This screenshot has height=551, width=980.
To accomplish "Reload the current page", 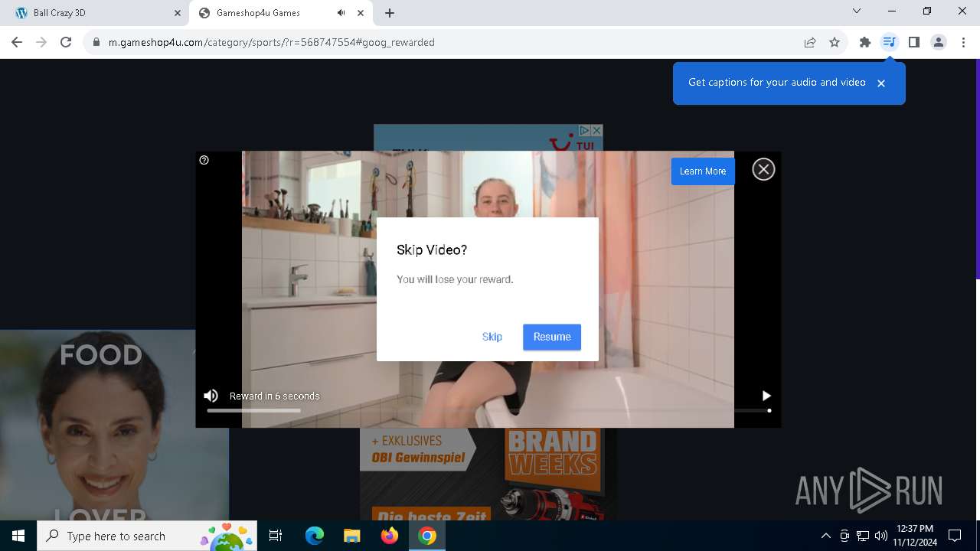I will pyautogui.click(x=67, y=43).
